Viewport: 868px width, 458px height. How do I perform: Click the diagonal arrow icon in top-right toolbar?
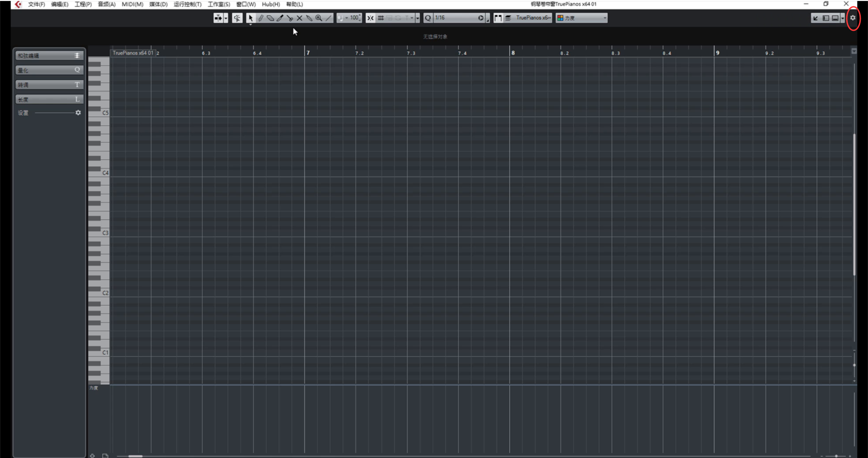coord(816,18)
